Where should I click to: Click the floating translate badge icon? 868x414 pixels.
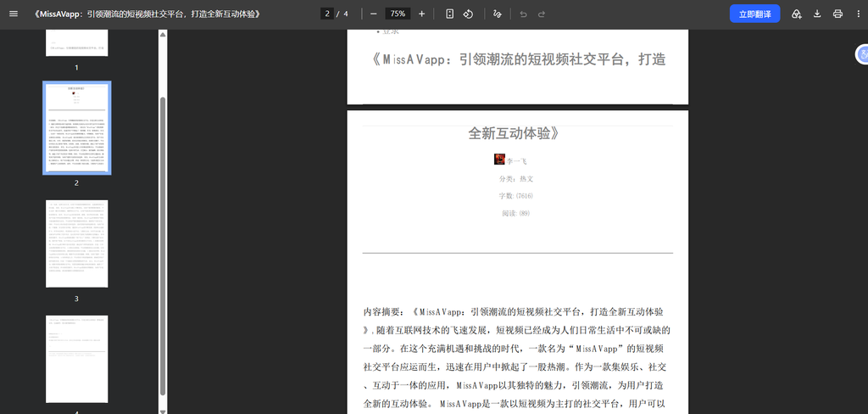tap(862, 53)
